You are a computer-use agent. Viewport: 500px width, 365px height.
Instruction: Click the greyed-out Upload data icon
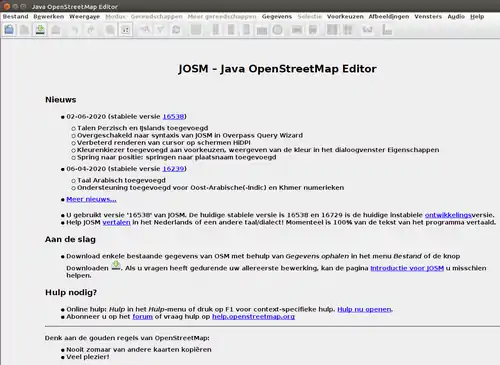tap(56, 30)
